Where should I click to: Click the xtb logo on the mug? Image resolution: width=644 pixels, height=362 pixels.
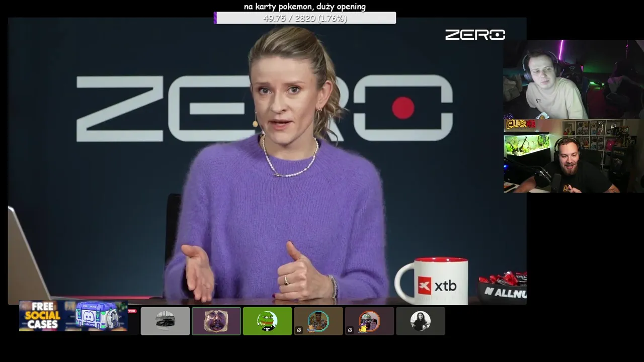[437, 286]
